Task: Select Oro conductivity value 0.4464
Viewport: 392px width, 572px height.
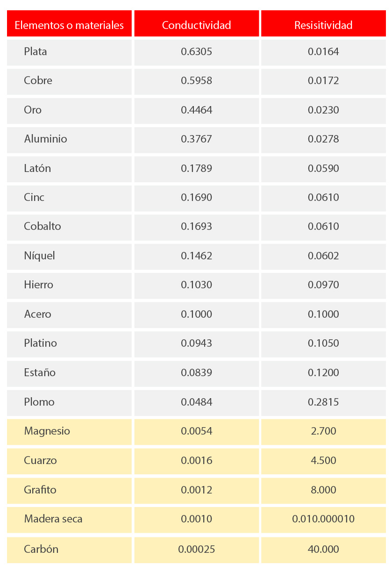Action: click(x=196, y=111)
